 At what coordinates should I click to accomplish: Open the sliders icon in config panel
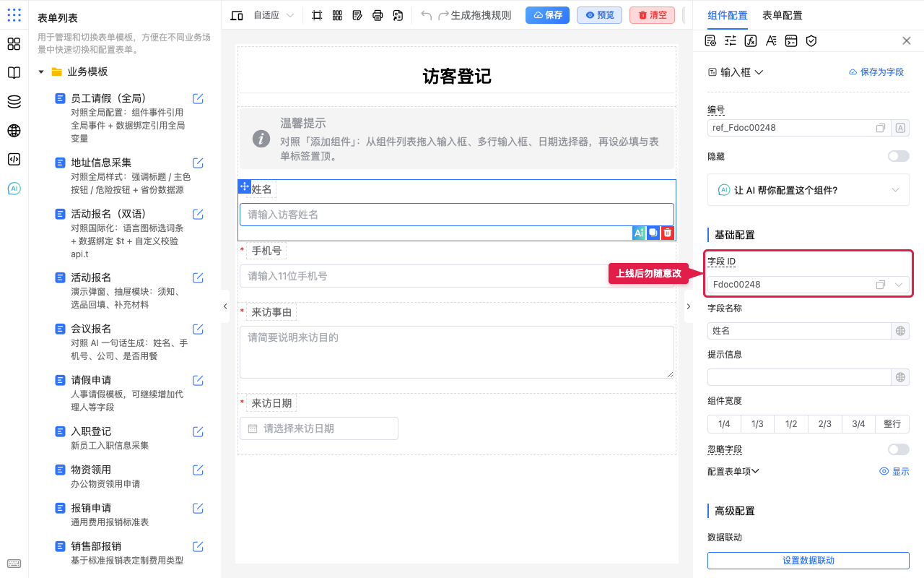(731, 40)
